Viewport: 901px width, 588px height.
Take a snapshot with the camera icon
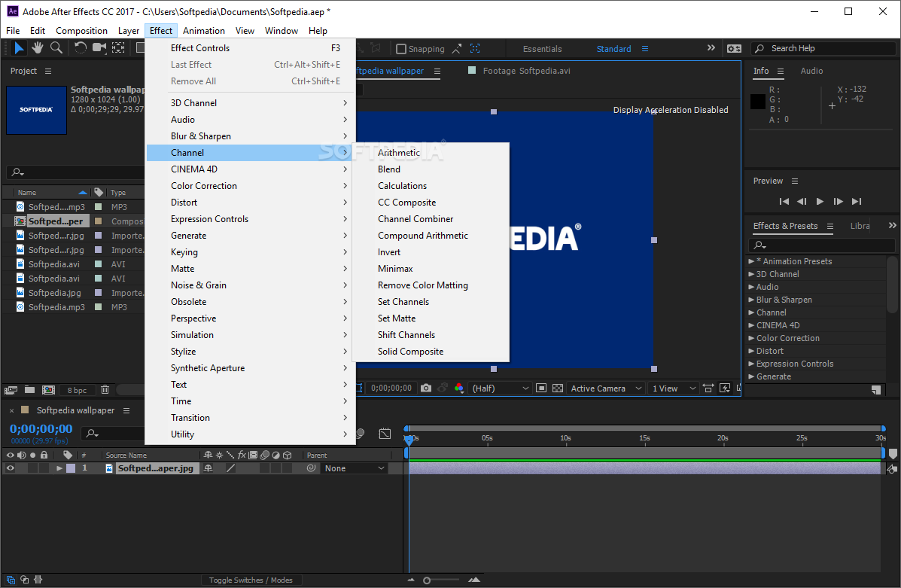click(426, 388)
